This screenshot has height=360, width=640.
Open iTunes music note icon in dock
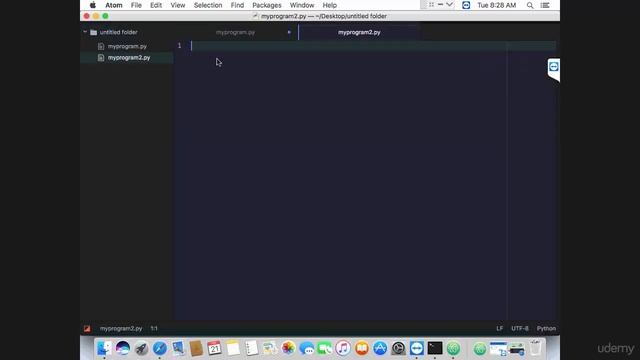pos(343,348)
